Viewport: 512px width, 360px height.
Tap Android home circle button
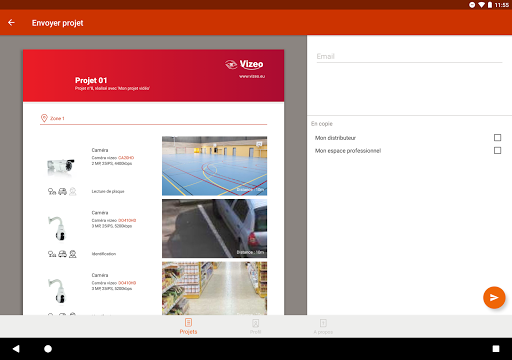point(48,349)
